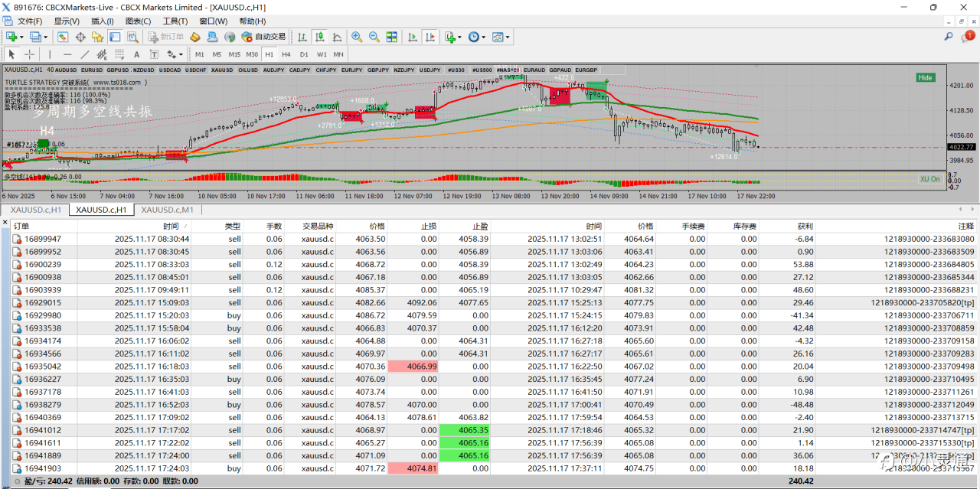The width and height of the screenshot is (980, 489).
Task: Open the 工具(T) menu
Action: coord(175,21)
